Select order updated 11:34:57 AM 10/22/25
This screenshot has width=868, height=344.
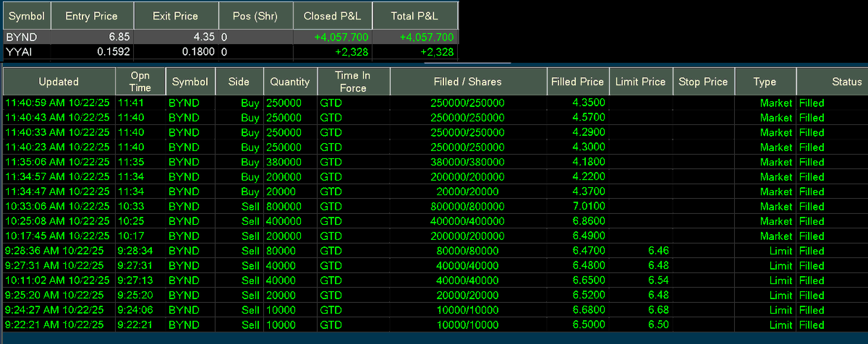[x=57, y=177]
